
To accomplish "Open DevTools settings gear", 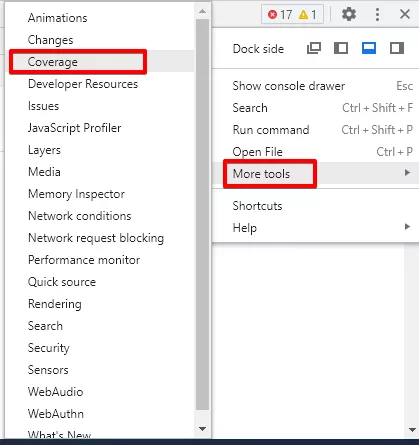I will [x=349, y=14].
